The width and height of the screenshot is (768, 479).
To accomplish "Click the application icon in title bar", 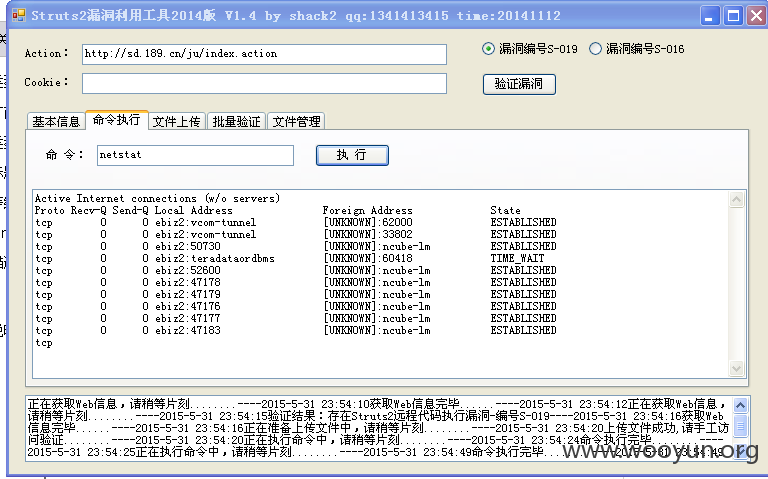I will (19, 15).
